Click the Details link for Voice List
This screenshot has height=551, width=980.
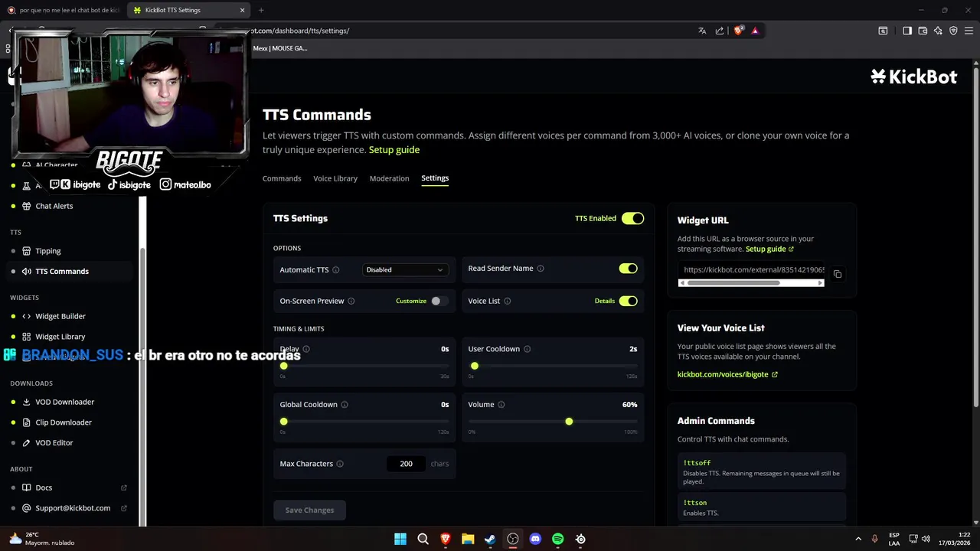(605, 301)
